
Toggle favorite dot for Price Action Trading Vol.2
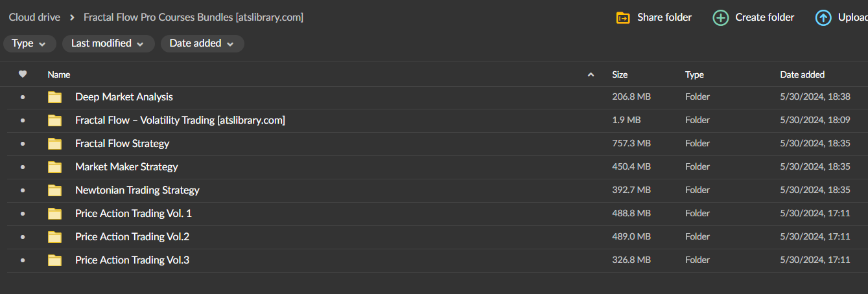click(x=23, y=237)
